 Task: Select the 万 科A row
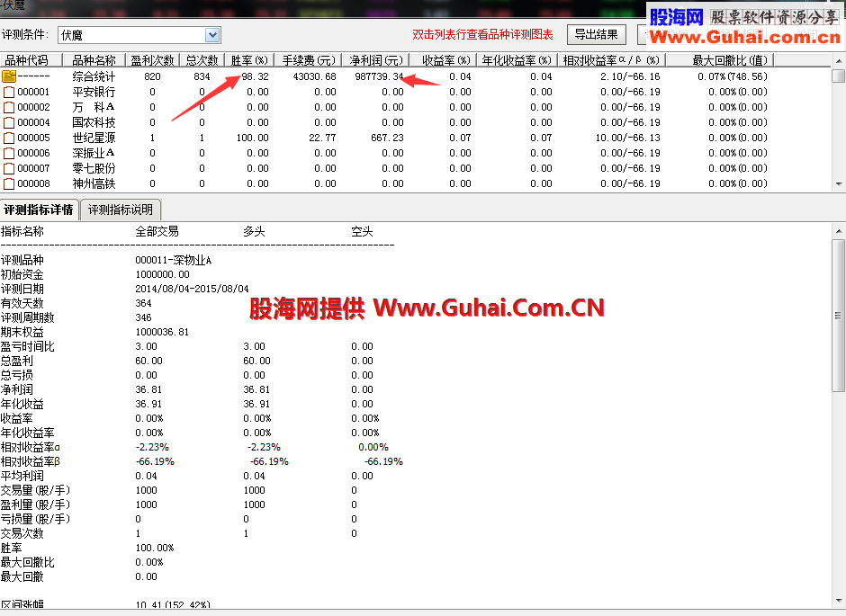click(x=416, y=107)
